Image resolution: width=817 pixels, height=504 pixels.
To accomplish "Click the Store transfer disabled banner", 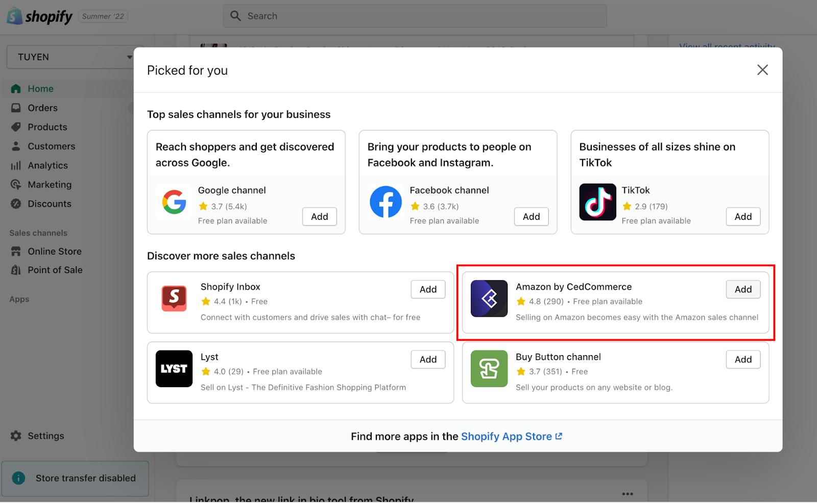I will coord(76,478).
